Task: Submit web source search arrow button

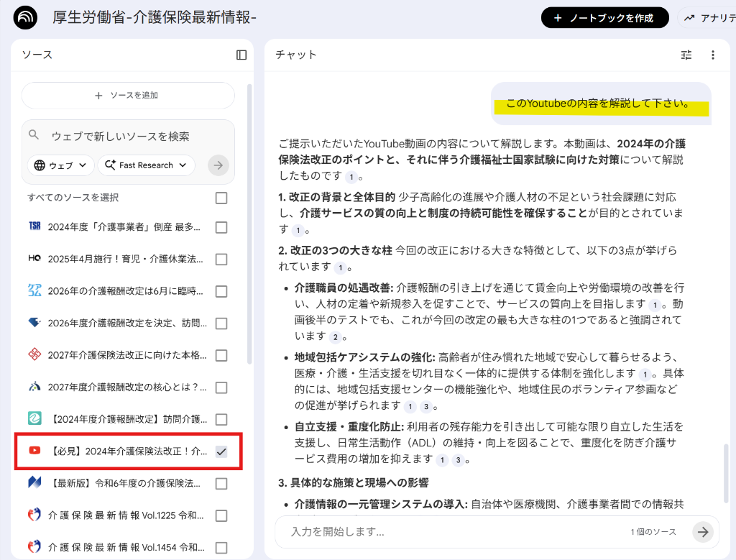Action: 218,165
